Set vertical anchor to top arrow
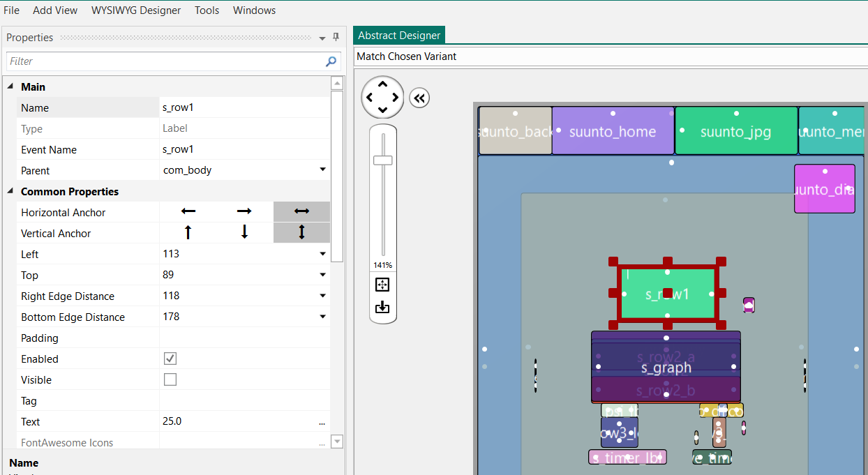This screenshot has width=868, height=475. (x=188, y=232)
